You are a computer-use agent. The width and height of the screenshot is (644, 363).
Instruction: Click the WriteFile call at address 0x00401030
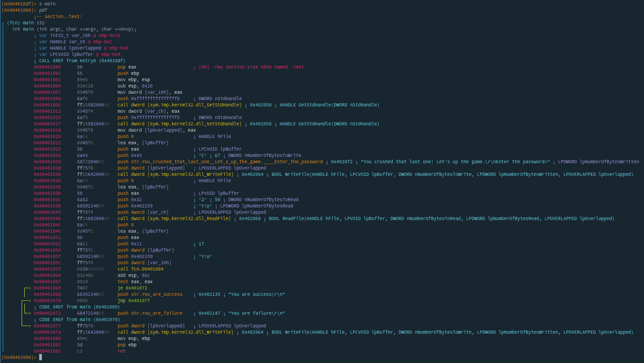[176, 174]
